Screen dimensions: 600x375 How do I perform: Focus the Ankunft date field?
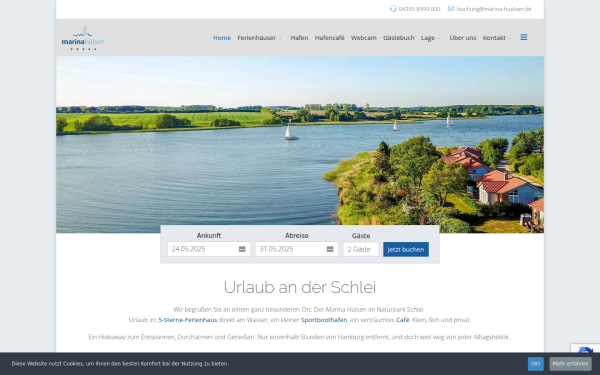tap(209, 249)
